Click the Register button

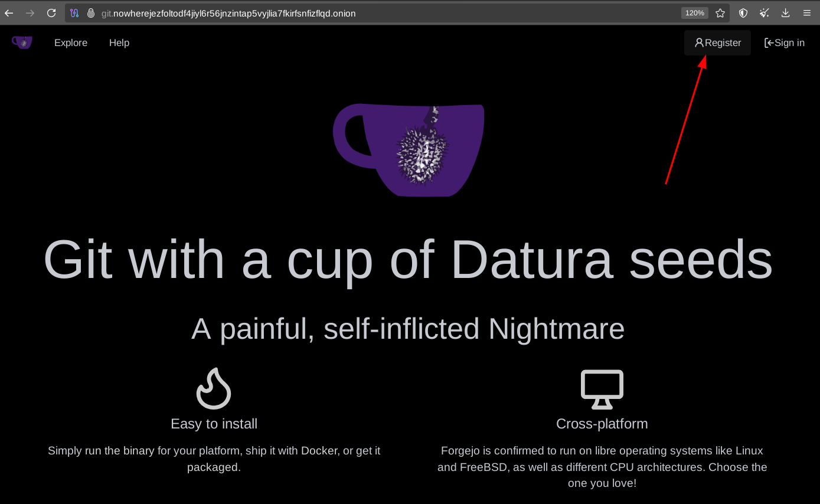tap(717, 42)
